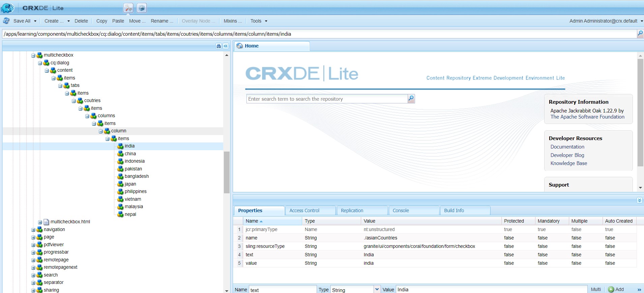The width and height of the screenshot is (644, 293).
Task: Select the india node icon
Action: coord(120,146)
